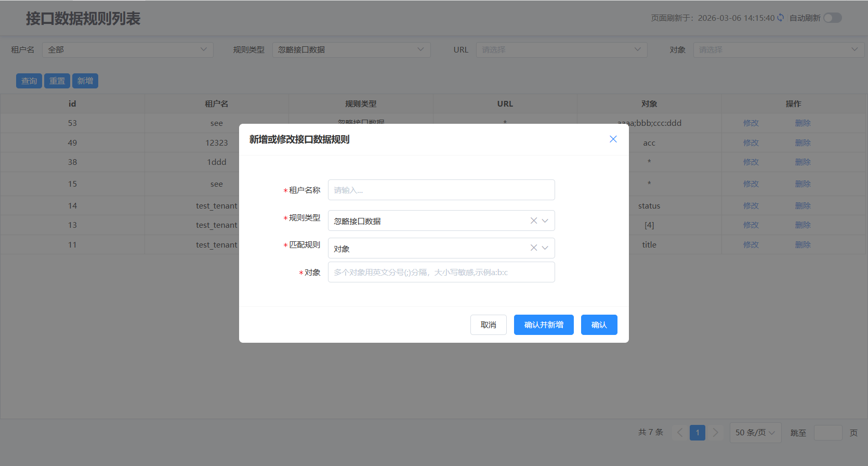Expand the 规则类型 dropdown in the dialog
This screenshot has width=868, height=466.
click(x=545, y=221)
